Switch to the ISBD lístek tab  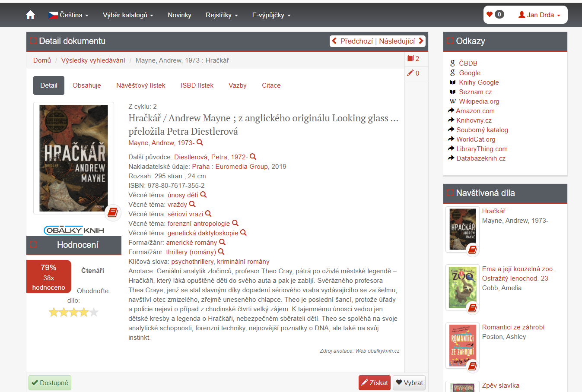coord(197,85)
